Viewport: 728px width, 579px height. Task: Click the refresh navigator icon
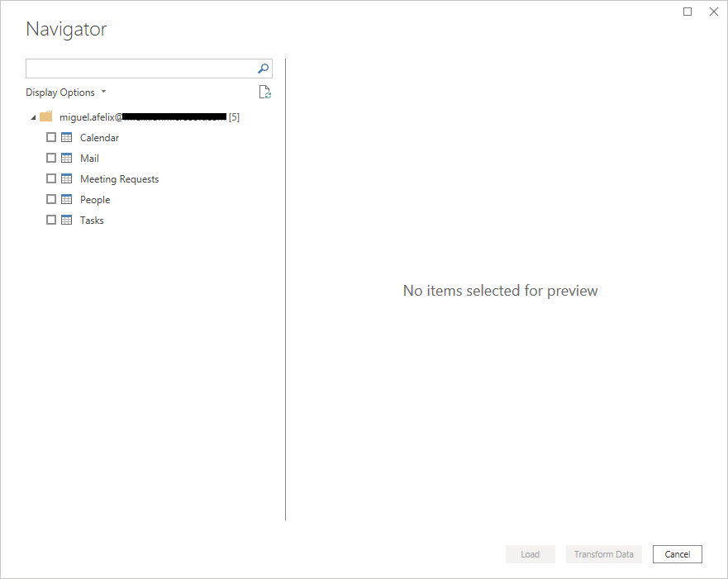coord(264,93)
